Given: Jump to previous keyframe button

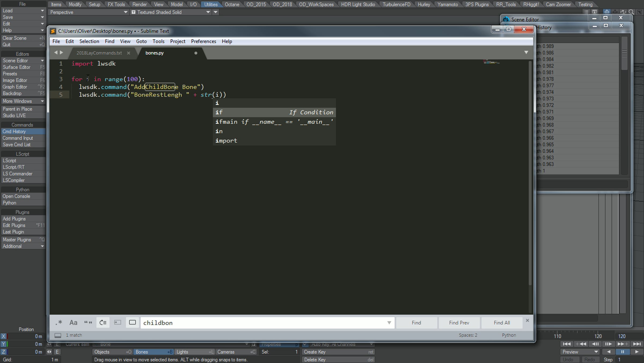Looking at the screenshot, I should coord(581,344).
